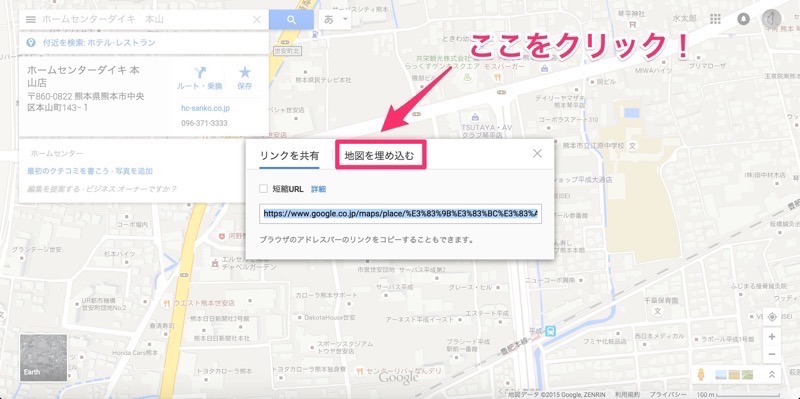The image size is (800, 399).
Task: Open the あ input method dropdown
Action: (x=334, y=20)
